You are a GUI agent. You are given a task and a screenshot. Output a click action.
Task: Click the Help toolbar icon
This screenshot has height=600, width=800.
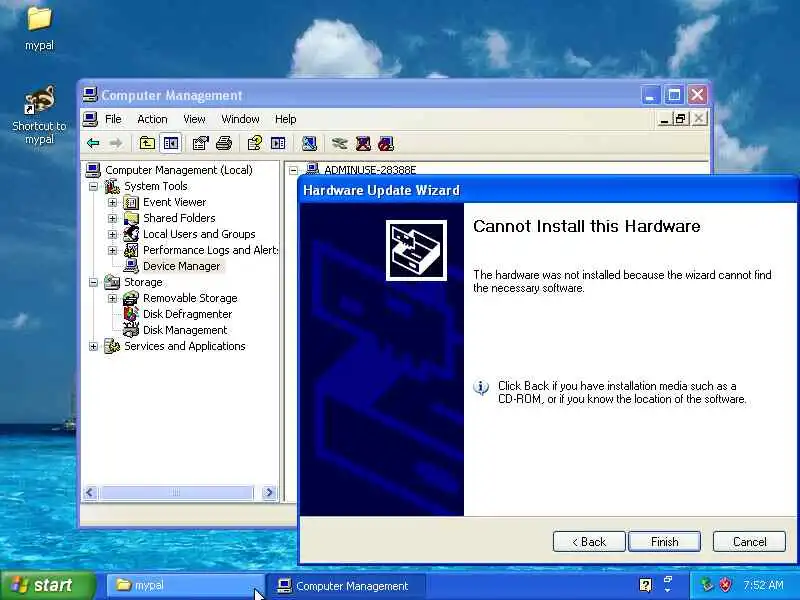point(255,143)
